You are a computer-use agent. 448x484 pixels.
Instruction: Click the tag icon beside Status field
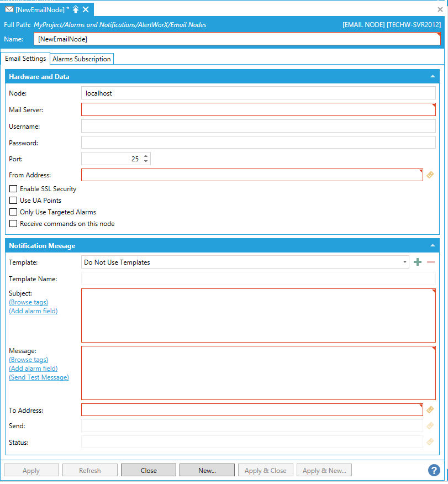430,441
